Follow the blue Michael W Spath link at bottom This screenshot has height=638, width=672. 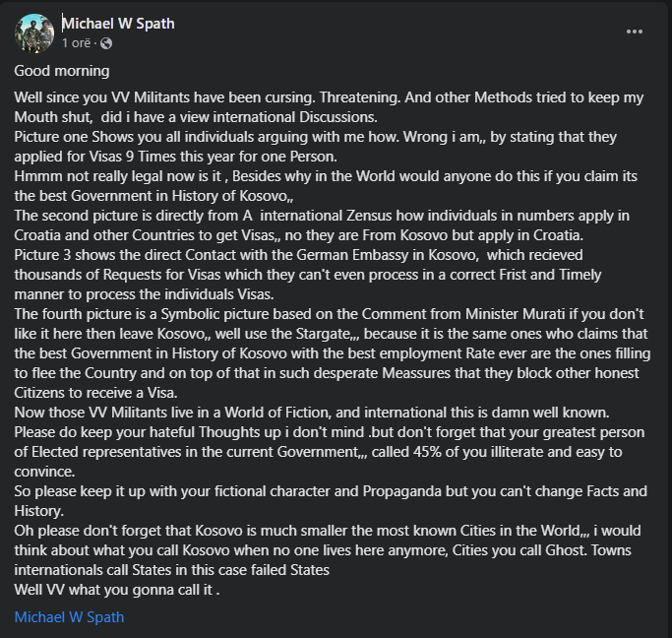coord(69,617)
